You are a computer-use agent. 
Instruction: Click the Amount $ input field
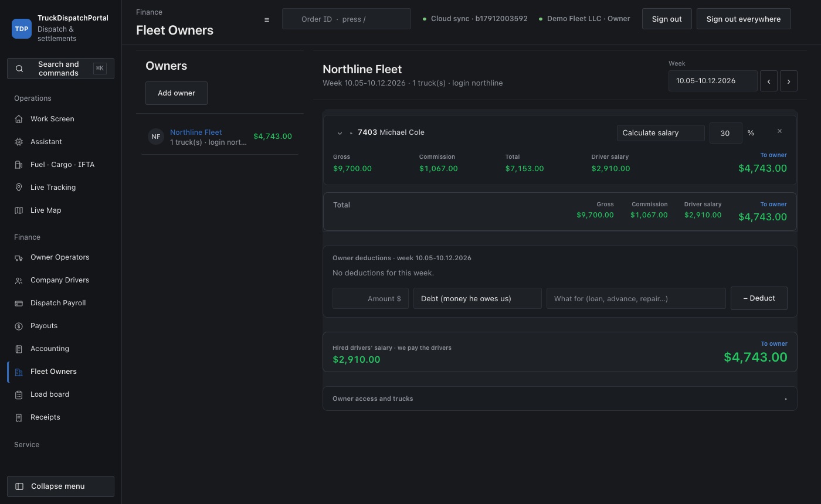371,298
